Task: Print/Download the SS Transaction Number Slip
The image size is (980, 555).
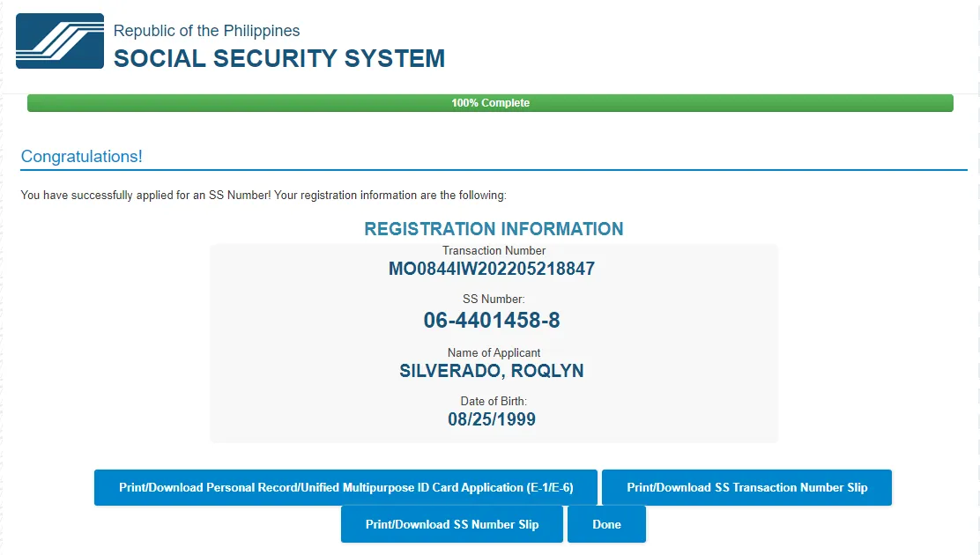Action: pyautogui.click(x=746, y=488)
